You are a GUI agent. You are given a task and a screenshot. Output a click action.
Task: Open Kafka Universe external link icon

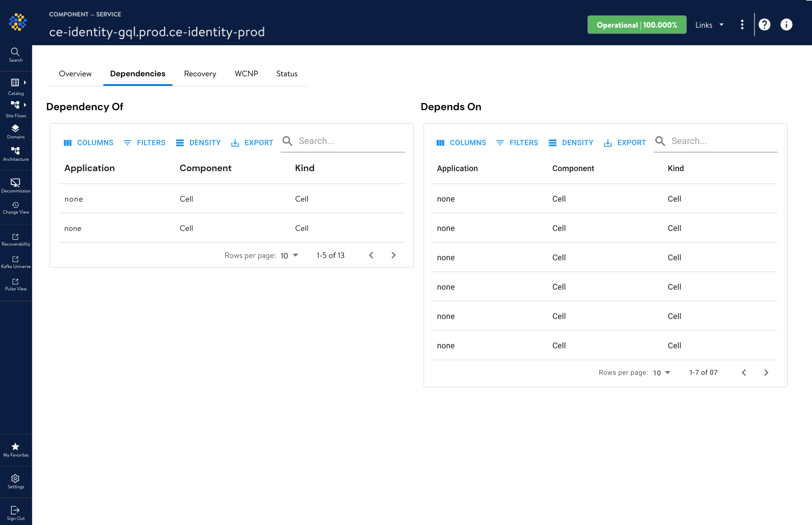pos(15,259)
